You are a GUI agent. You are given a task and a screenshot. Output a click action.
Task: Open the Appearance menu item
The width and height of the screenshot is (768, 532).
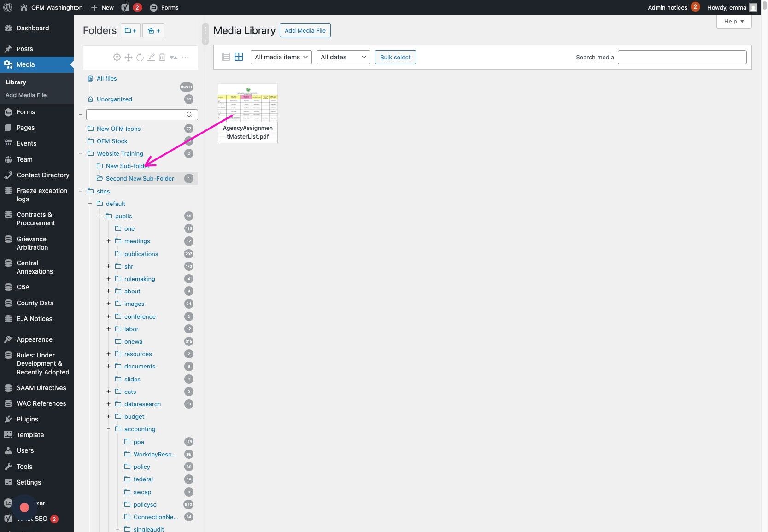37,340
